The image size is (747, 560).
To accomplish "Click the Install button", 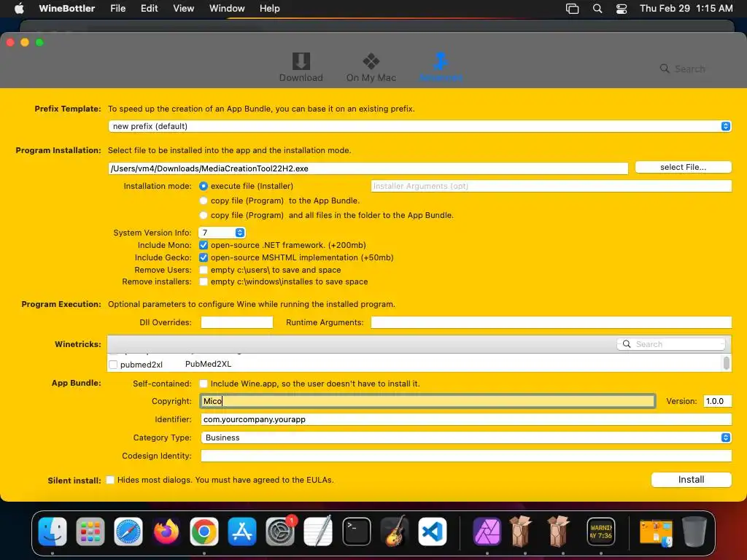I will [692, 480].
